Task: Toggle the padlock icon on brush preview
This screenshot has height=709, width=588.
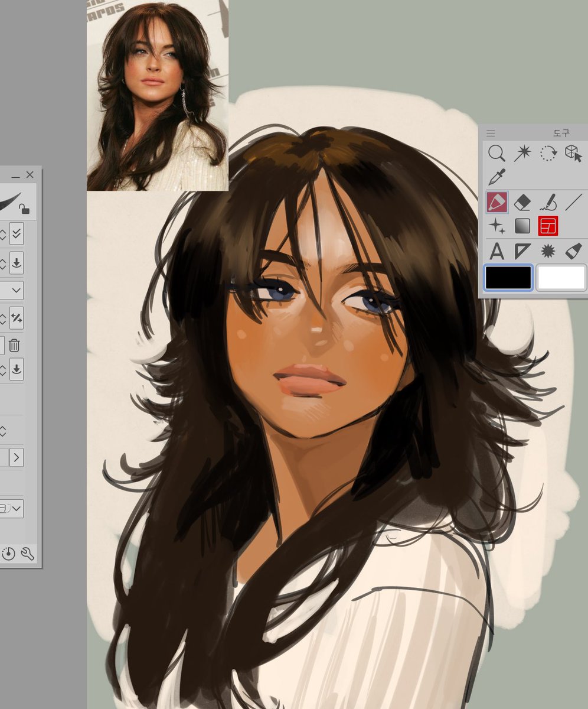Action: [x=24, y=209]
